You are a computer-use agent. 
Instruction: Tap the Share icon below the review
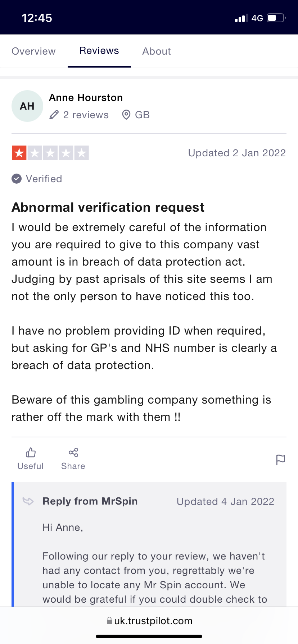pos(73,452)
